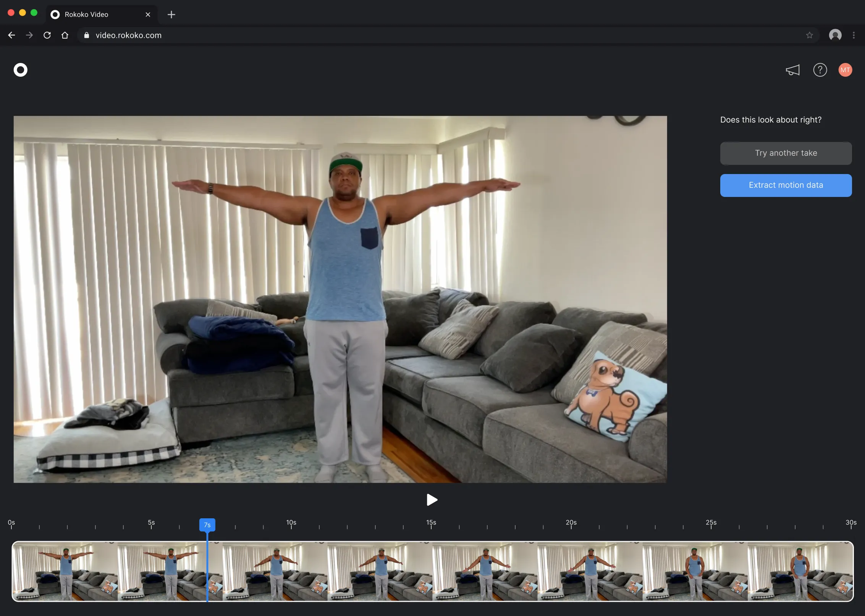Click the last timeline thumbnail

click(800, 571)
